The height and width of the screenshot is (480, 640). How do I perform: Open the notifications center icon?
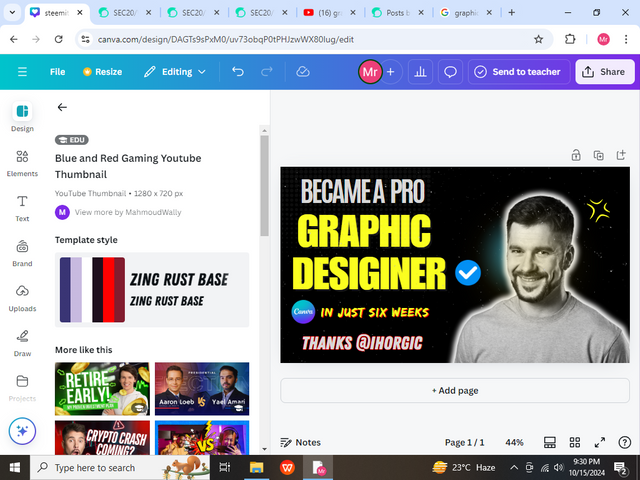[x=620, y=468]
